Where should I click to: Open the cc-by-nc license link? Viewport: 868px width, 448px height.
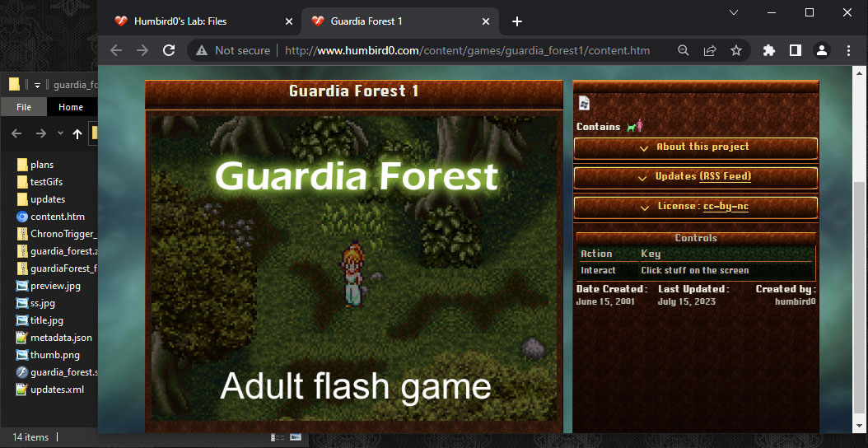click(x=726, y=207)
